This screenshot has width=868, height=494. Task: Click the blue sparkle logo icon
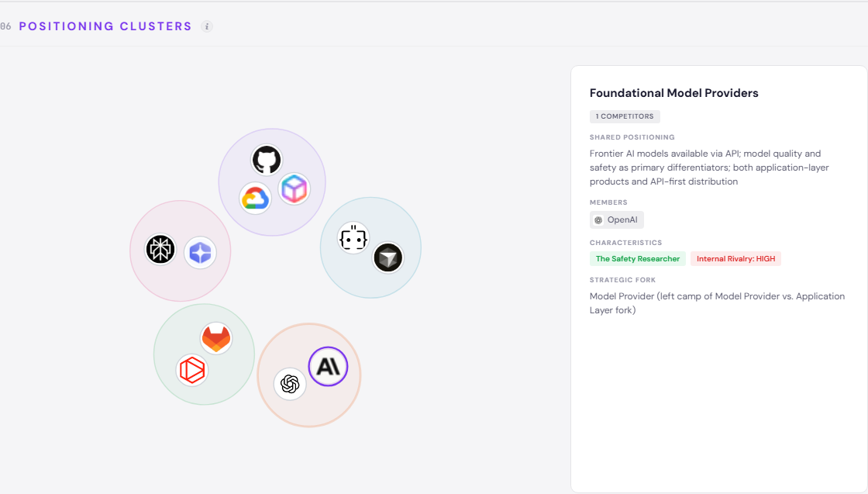[201, 253]
